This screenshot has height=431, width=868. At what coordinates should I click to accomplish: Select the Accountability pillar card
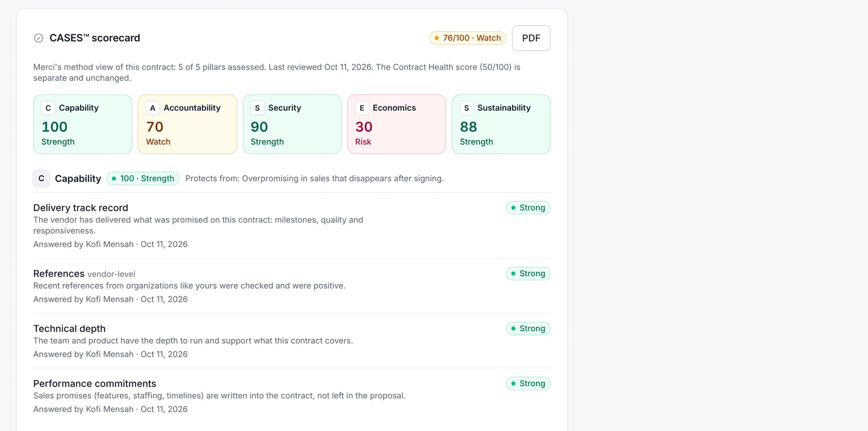coord(187,124)
